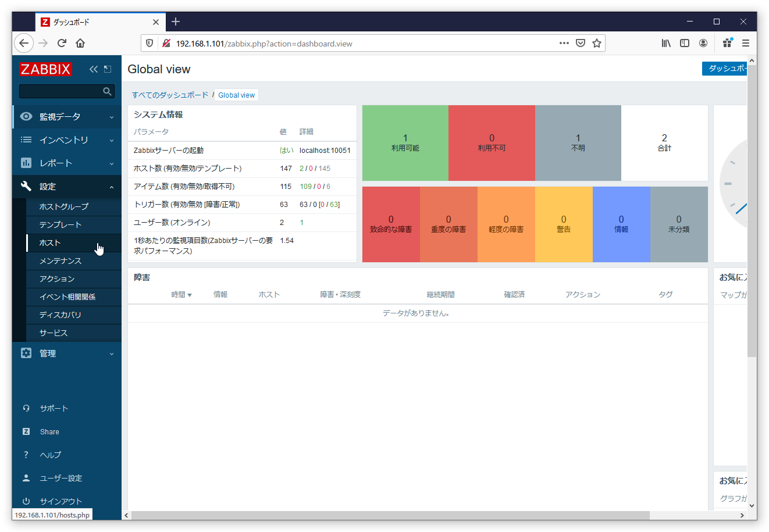Click the magnifier search icon in sidebar

[107, 91]
